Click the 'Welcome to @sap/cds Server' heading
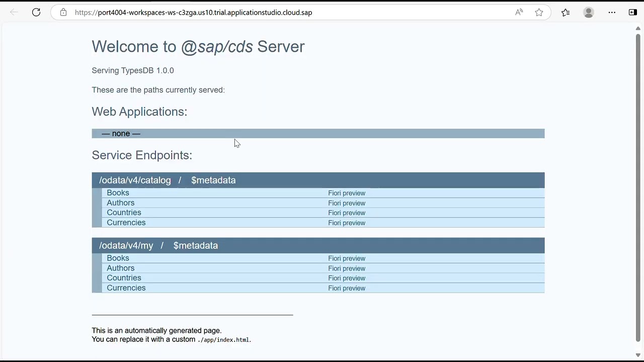 (198, 46)
